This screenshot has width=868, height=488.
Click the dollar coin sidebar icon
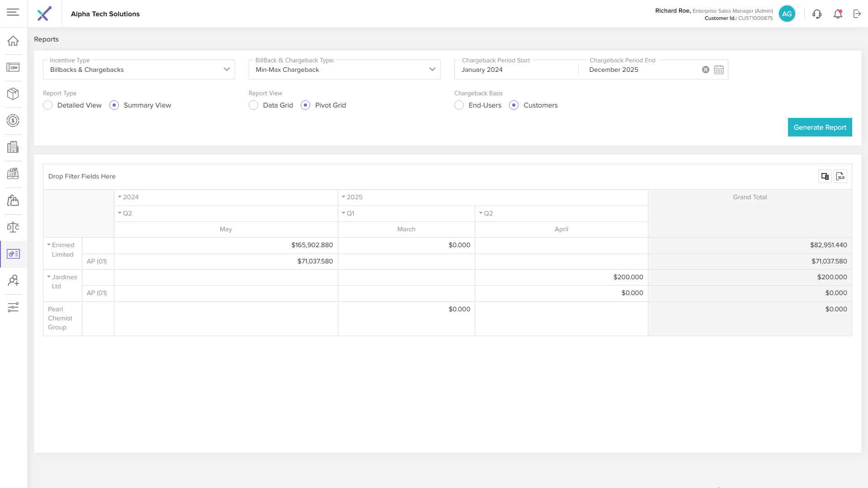(x=13, y=121)
